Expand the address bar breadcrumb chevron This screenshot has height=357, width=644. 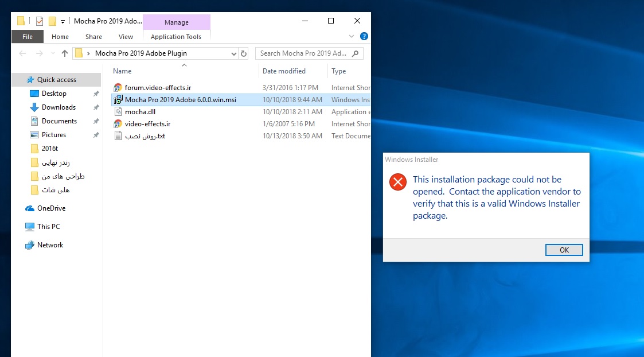88,53
